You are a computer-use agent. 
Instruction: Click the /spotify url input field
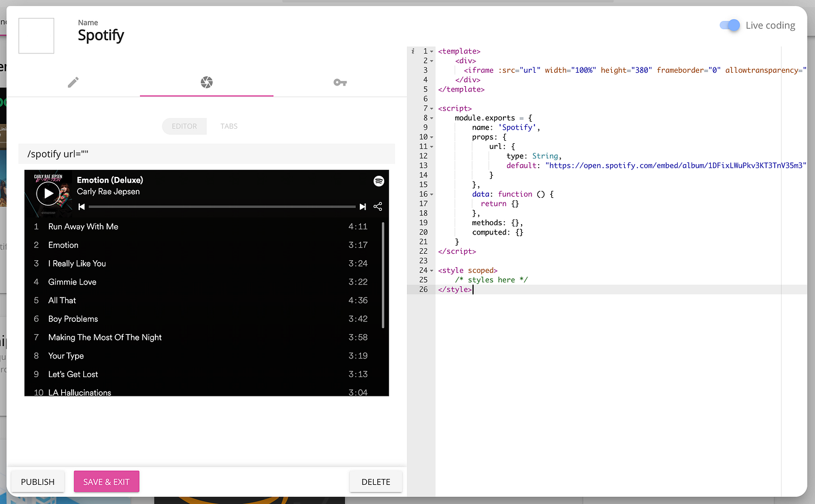(x=207, y=154)
